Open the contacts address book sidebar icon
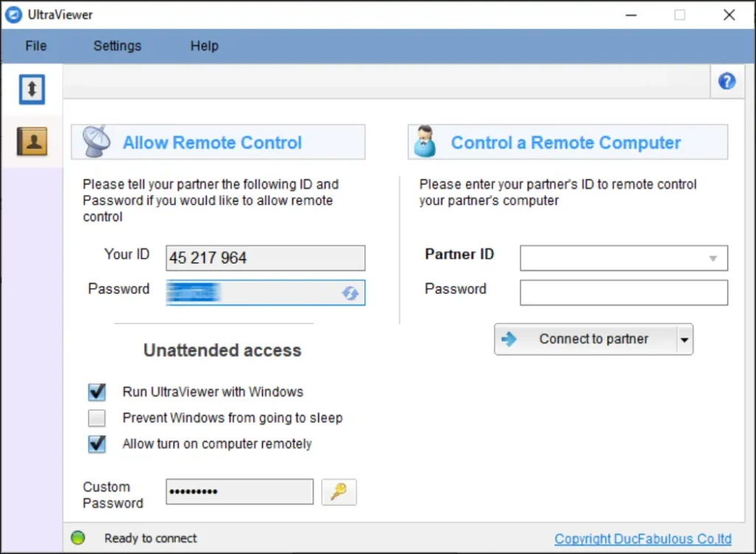The image size is (756, 554). 32,140
